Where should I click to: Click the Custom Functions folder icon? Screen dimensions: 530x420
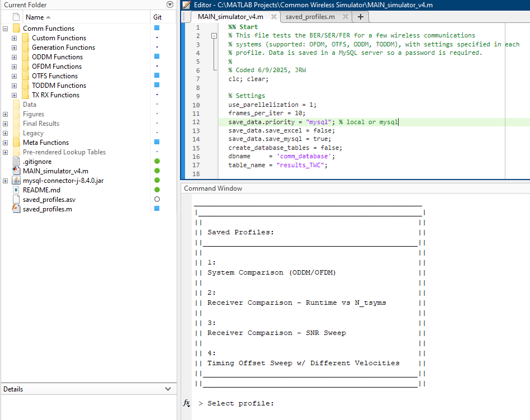pos(25,37)
